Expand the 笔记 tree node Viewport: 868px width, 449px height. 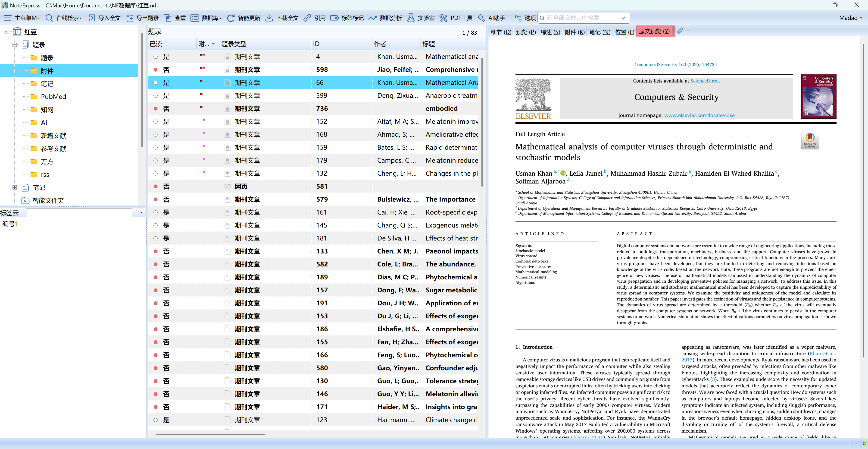15,187
